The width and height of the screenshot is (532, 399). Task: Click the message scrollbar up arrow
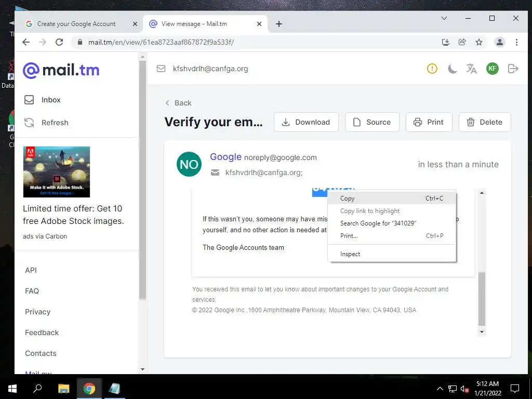(482, 193)
